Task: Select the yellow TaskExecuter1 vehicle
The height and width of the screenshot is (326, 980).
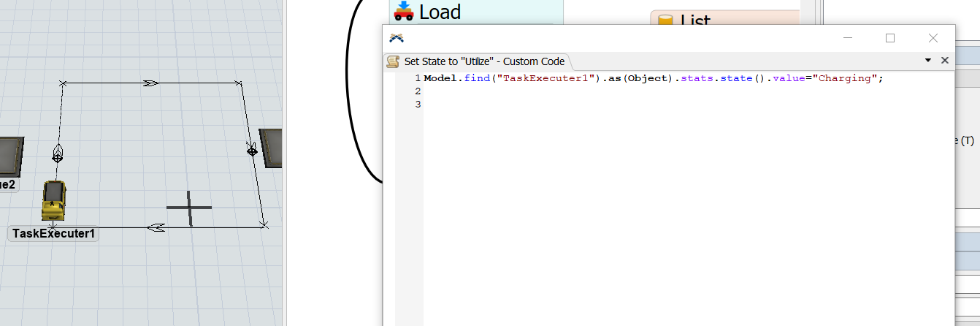Action: (54, 200)
